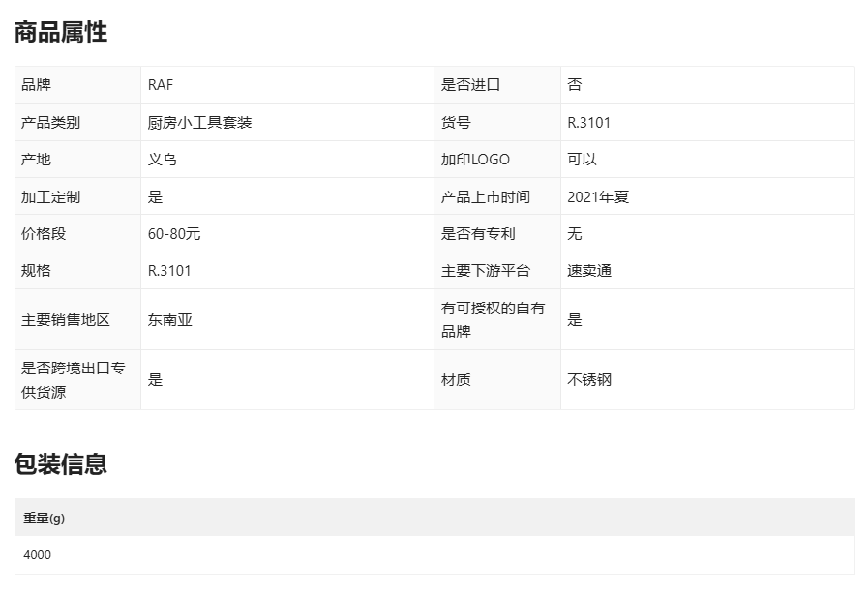
Task: Click the 重量(g) column header
Action: tap(45, 519)
